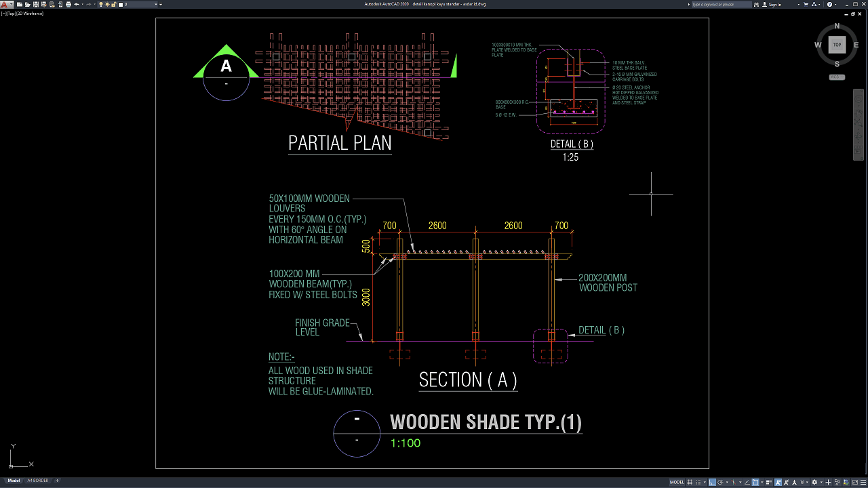Click the Plot (print) icon
The height and width of the screenshot is (488, 868).
[x=68, y=4]
